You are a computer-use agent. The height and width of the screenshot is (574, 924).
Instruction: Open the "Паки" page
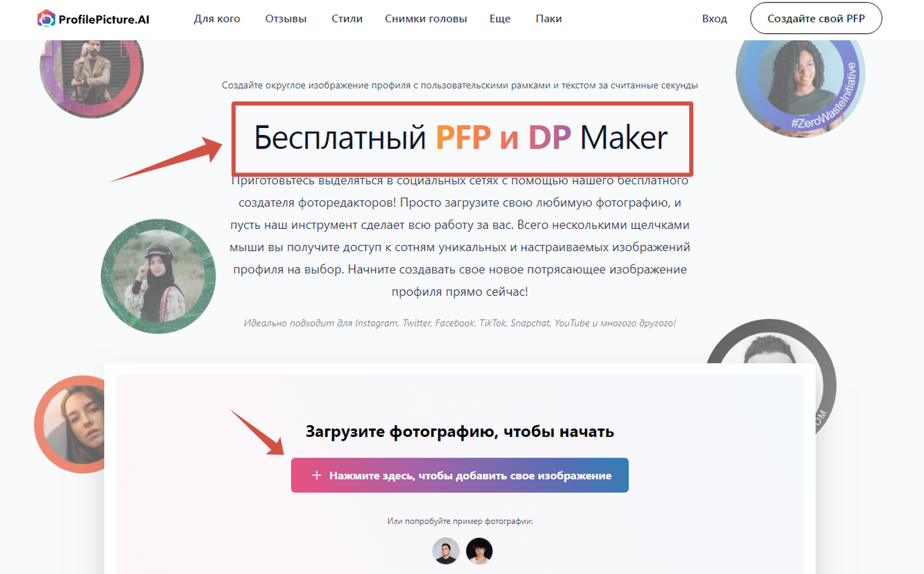pos(547,18)
